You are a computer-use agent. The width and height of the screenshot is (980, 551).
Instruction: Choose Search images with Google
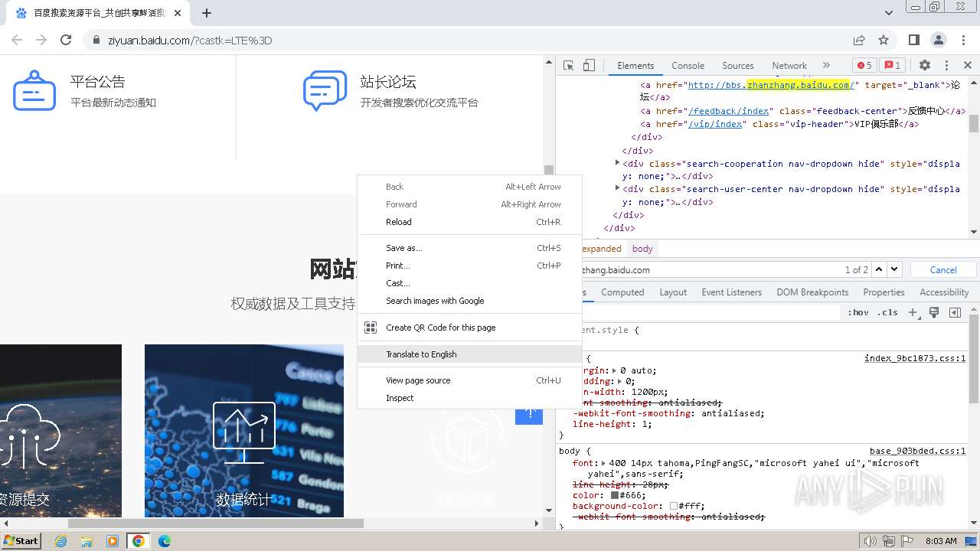click(469, 301)
